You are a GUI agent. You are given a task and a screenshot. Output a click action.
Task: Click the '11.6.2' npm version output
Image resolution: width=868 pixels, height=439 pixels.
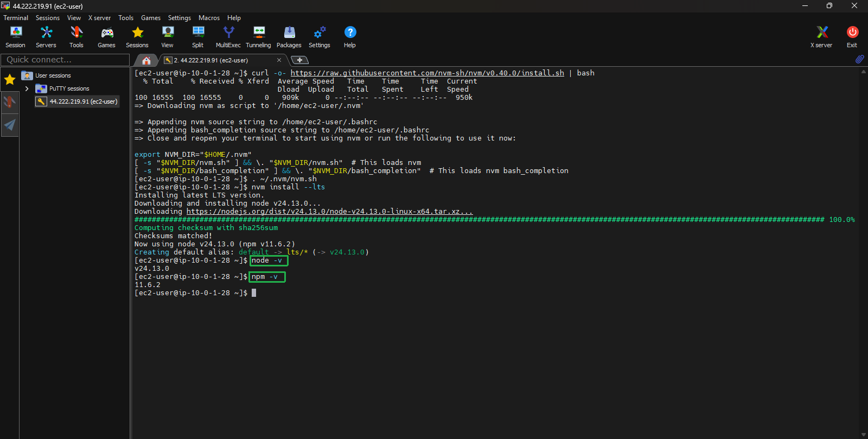tap(148, 284)
